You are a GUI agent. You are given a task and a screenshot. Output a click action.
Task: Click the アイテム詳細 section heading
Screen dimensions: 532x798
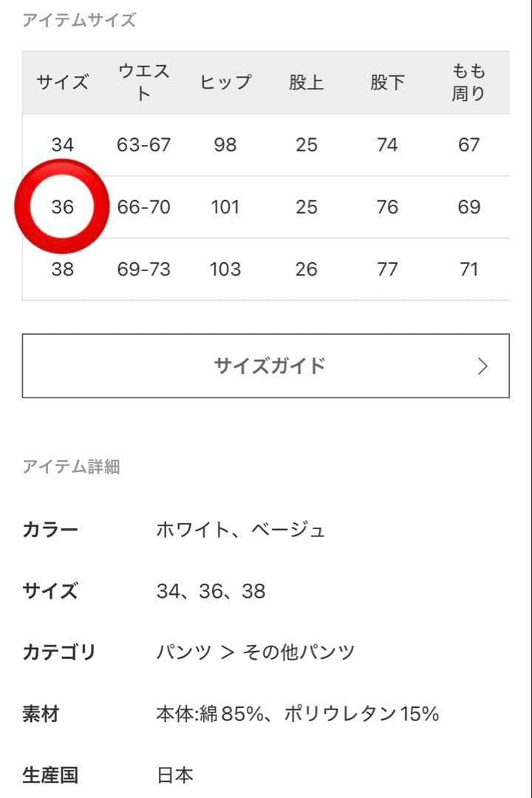71,467
